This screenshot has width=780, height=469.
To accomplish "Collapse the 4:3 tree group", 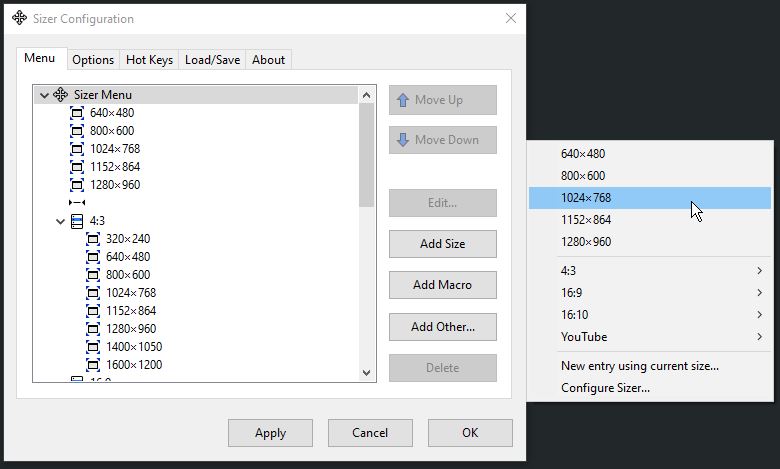I will (x=61, y=221).
